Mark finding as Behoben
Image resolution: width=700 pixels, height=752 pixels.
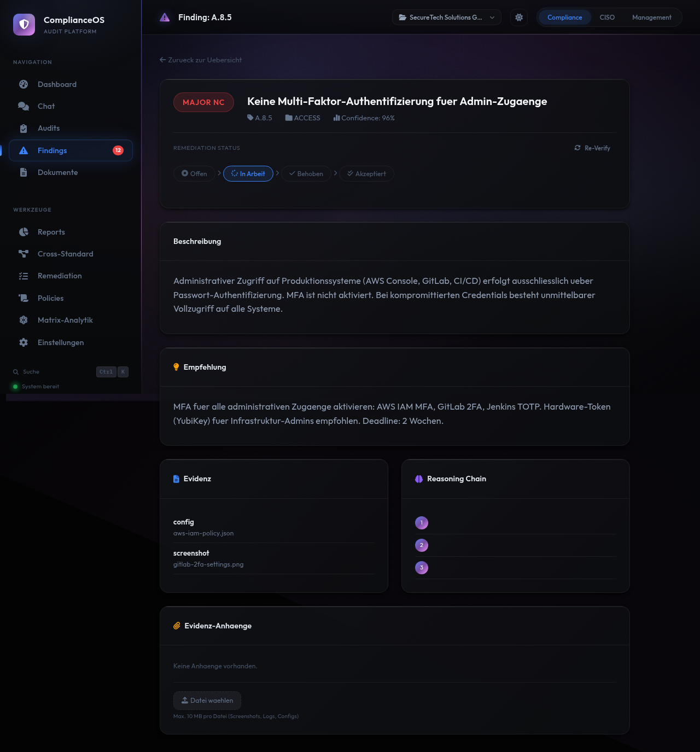(x=306, y=174)
